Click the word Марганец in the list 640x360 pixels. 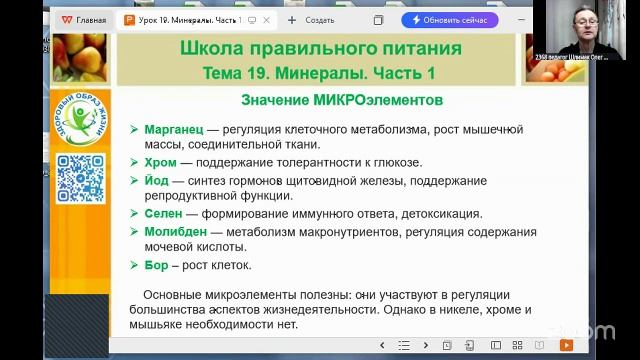click(174, 130)
